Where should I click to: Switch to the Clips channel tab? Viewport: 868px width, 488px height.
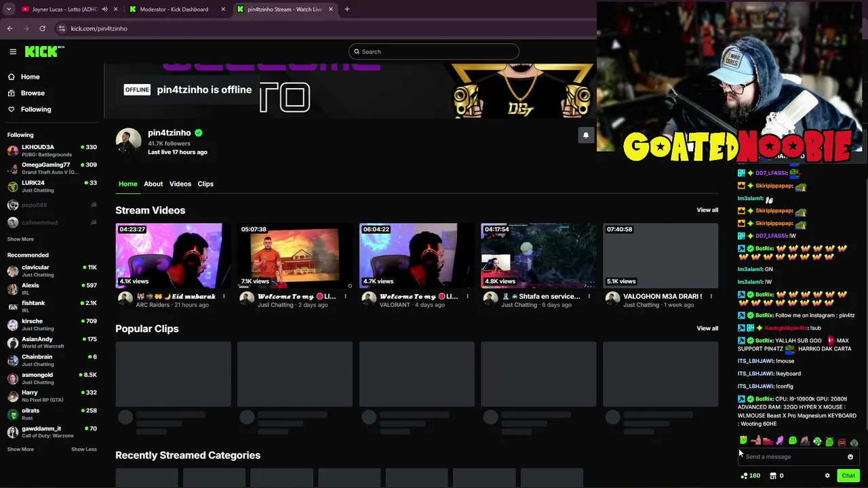point(205,184)
